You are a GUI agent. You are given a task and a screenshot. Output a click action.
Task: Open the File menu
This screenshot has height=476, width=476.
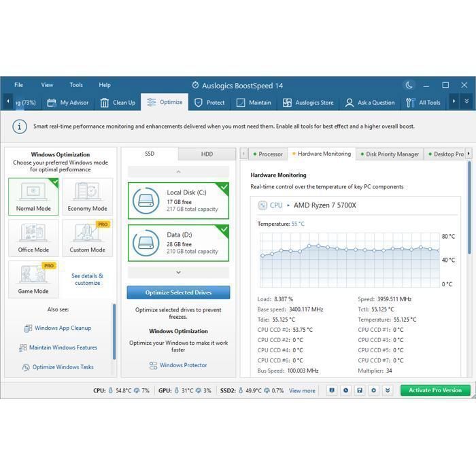(18, 85)
